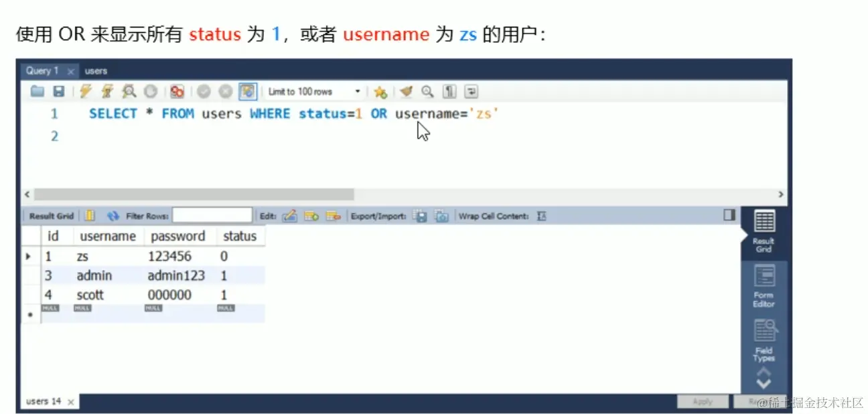Select the id cell with value 4

tap(57, 295)
